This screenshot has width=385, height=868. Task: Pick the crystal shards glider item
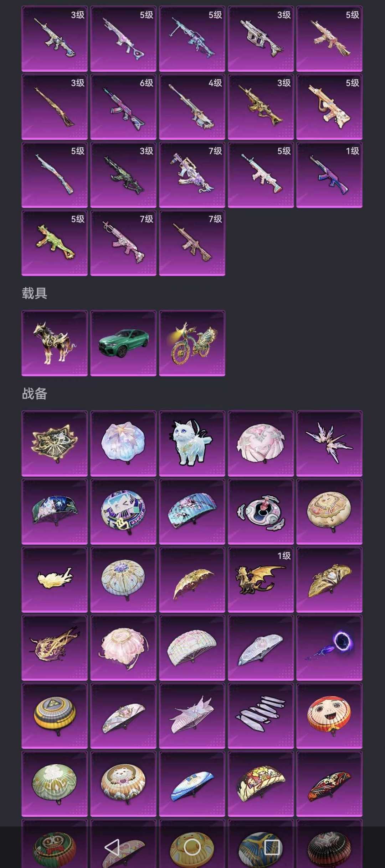tap(261, 716)
